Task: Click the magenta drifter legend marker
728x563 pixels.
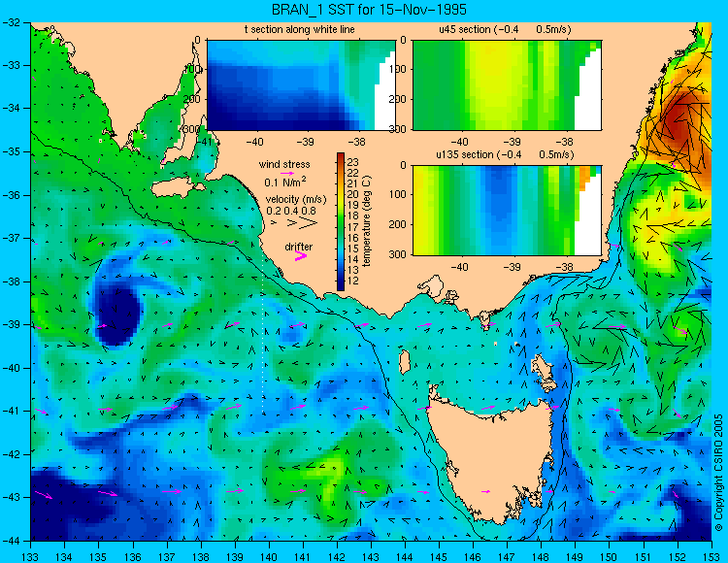Action: tap(301, 255)
